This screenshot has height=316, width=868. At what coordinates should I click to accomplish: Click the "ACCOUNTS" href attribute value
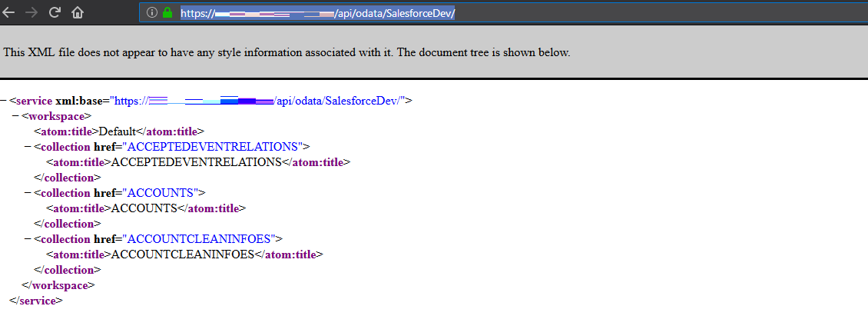(161, 192)
